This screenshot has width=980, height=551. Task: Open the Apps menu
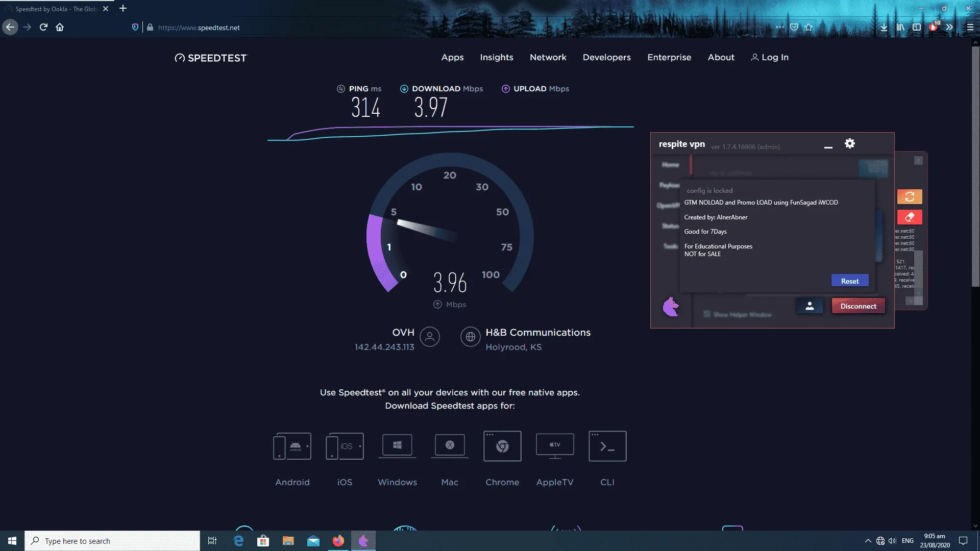tap(452, 58)
